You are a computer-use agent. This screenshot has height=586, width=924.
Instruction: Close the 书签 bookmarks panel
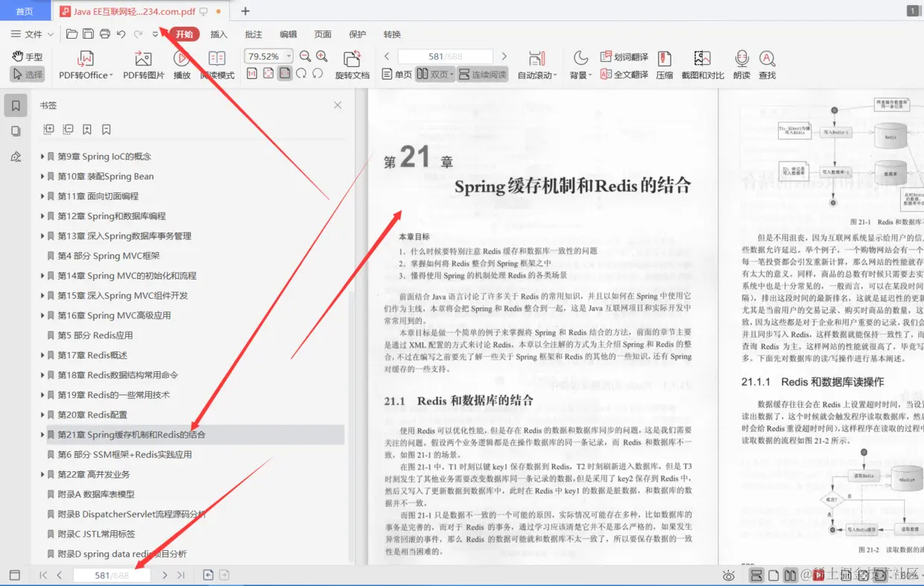click(x=338, y=106)
